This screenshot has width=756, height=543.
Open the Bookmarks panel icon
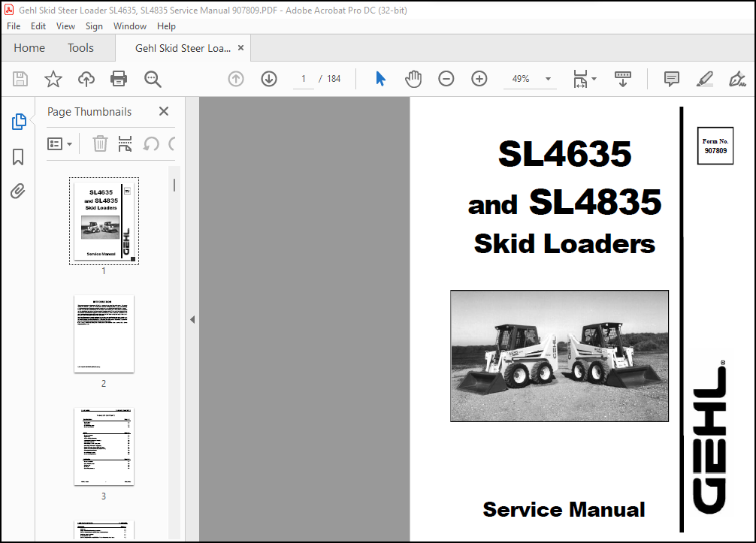(x=18, y=156)
